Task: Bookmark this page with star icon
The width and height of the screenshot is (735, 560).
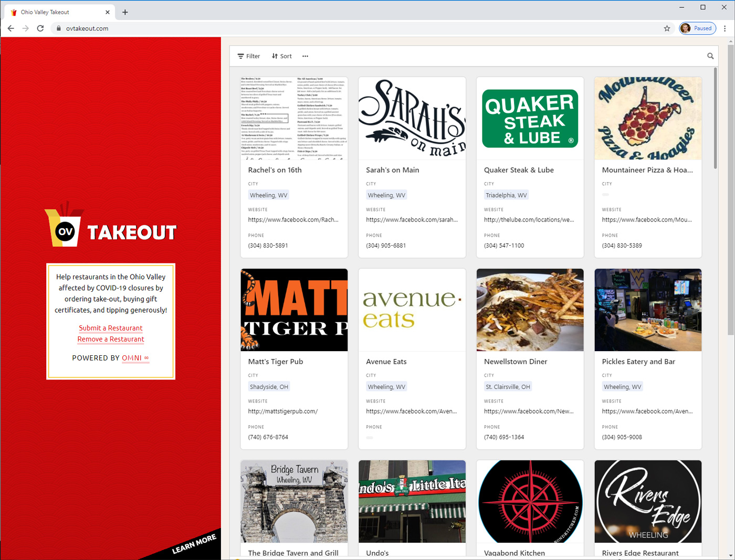Action: [x=667, y=28]
